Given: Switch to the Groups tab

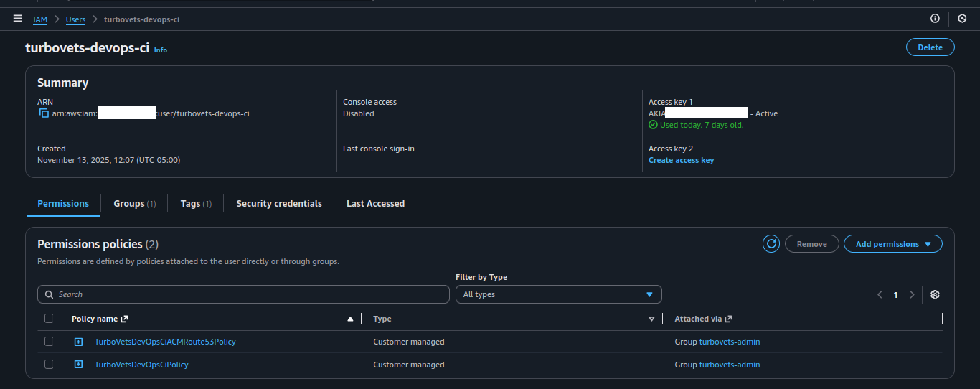Looking at the screenshot, I should (x=135, y=204).
